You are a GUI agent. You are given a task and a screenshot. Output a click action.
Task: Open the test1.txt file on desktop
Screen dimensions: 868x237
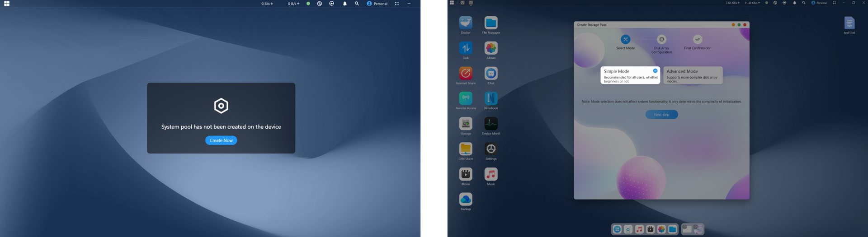[x=849, y=23]
